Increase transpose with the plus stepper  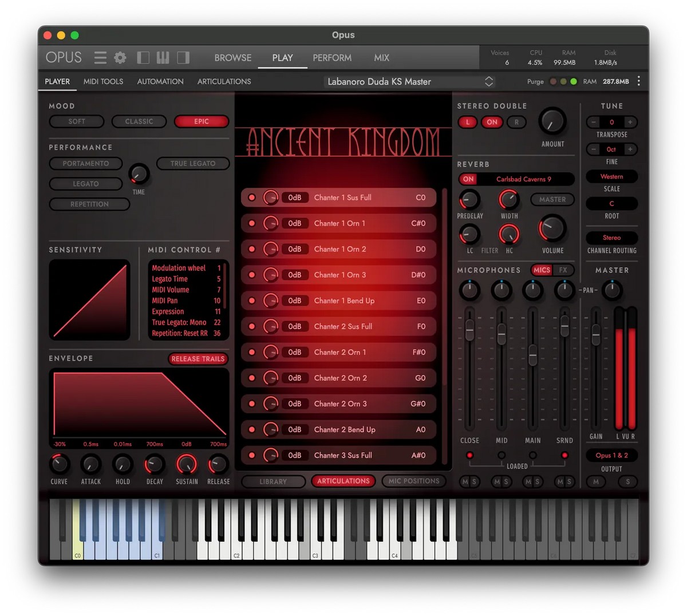pos(630,122)
